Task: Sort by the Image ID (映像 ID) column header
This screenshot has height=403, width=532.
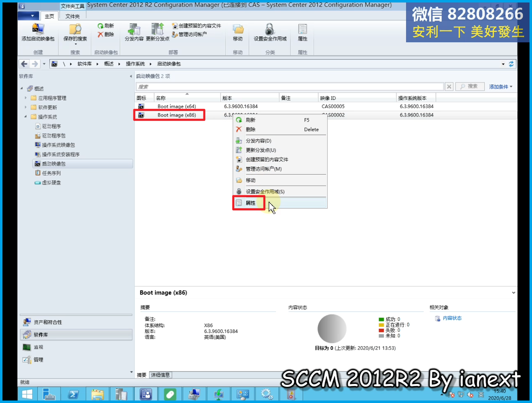Action: (357, 98)
